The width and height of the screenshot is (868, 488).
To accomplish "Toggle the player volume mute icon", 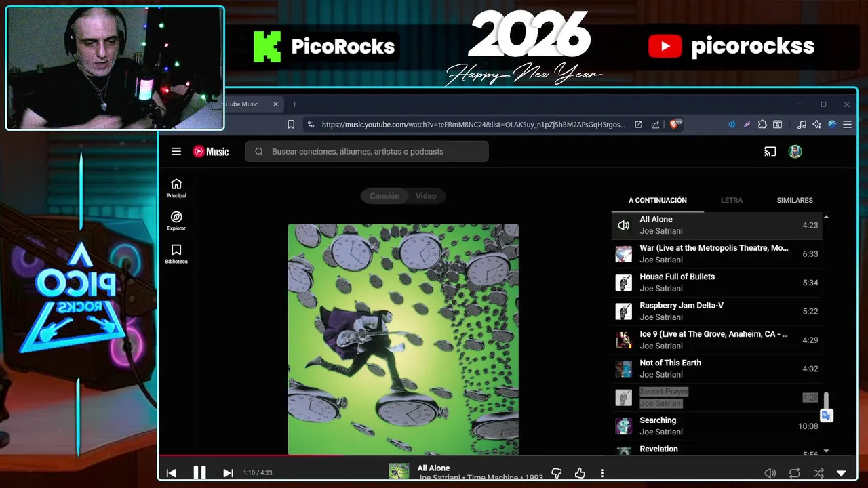I will [770, 473].
